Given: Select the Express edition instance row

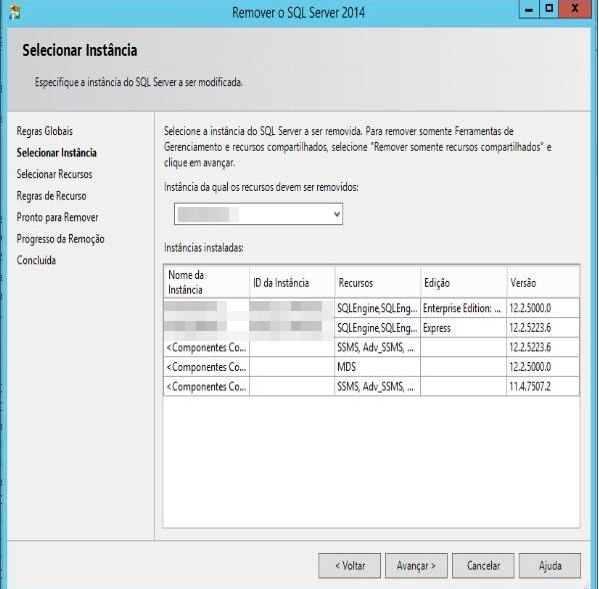Looking at the screenshot, I should click(x=371, y=328).
